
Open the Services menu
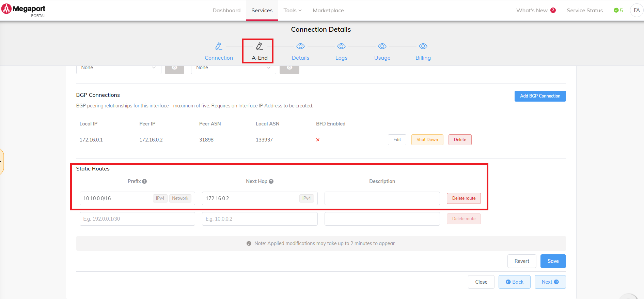point(262,11)
